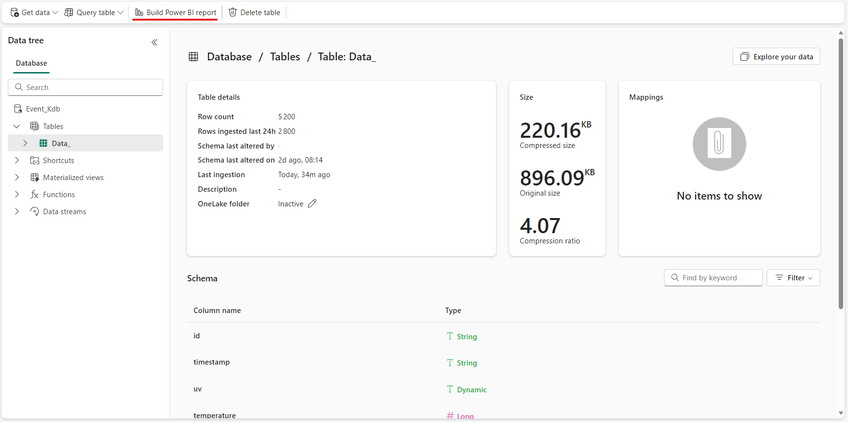
Task: Click the Explore your data icon
Action: [745, 57]
